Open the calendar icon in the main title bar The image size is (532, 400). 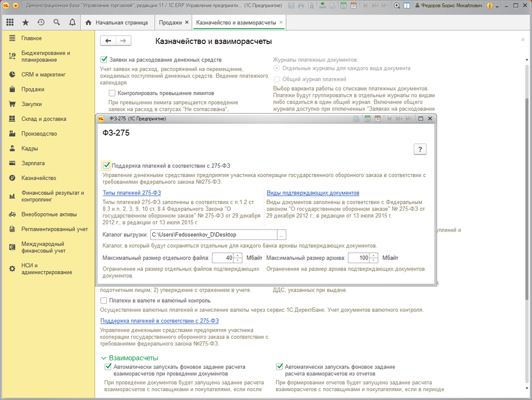354,5
